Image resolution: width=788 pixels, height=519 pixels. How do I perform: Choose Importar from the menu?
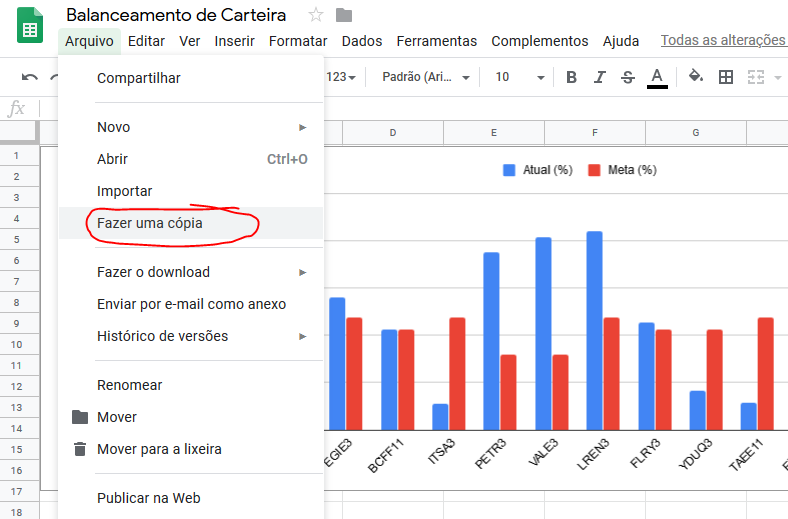pyautogui.click(x=191, y=191)
